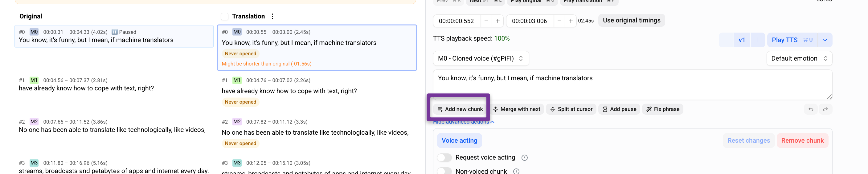Select translation chunk #2 'No one has been able' text
This screenshot has width=868, height=174.
(315, 133)
